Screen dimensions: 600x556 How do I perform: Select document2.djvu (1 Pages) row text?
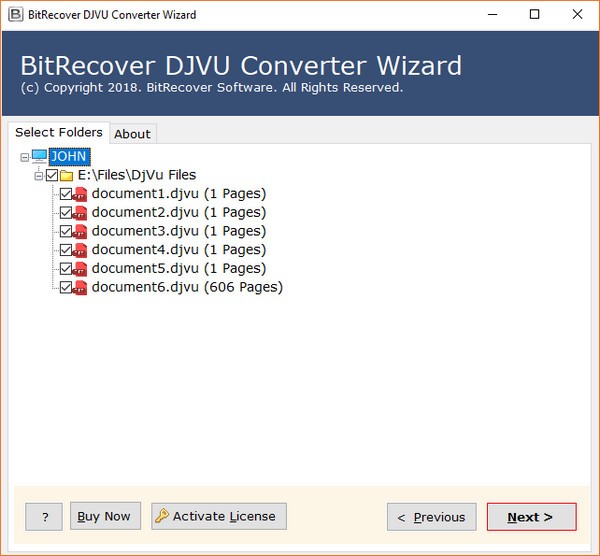click(179, 213)
